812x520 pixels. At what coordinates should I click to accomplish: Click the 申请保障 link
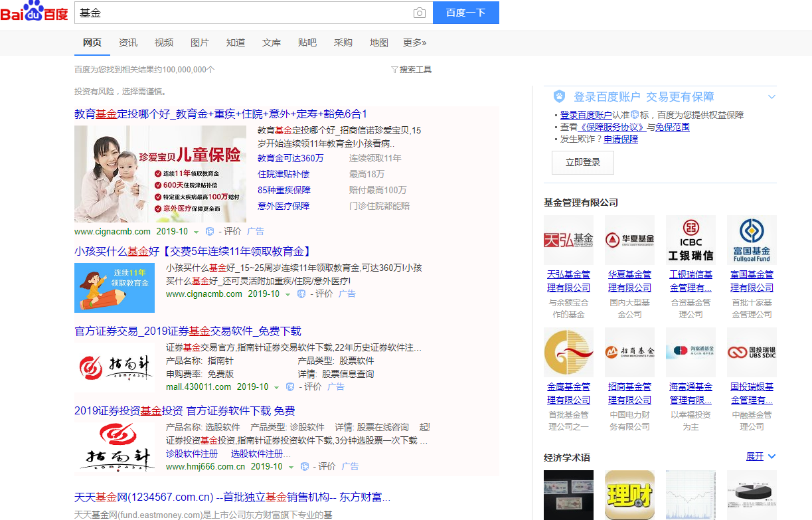point(621,139)
